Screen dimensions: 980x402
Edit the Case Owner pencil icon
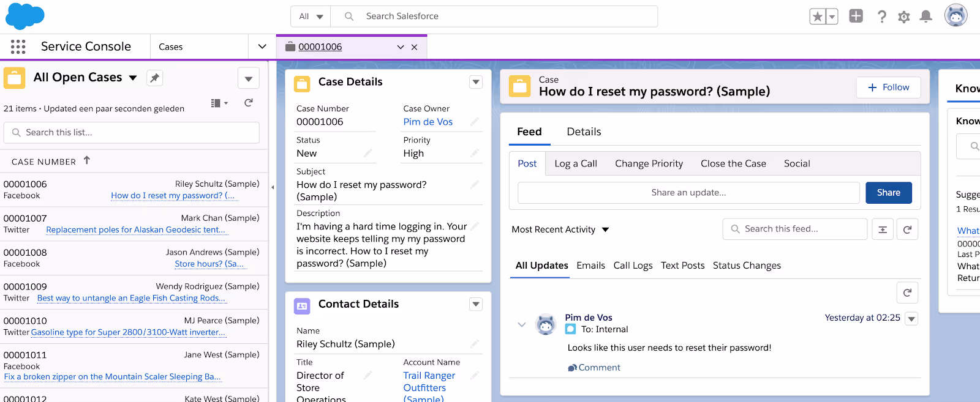(x=475, y=122)
